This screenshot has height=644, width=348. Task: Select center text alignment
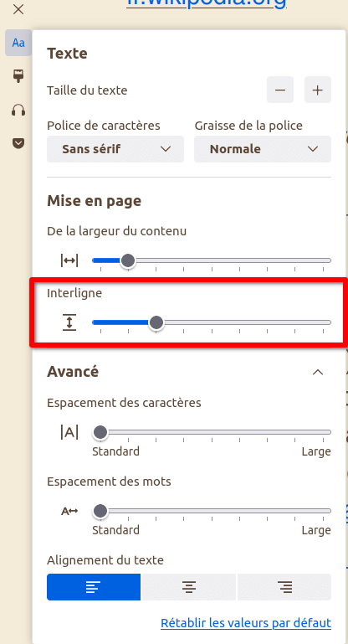[189, 587]
